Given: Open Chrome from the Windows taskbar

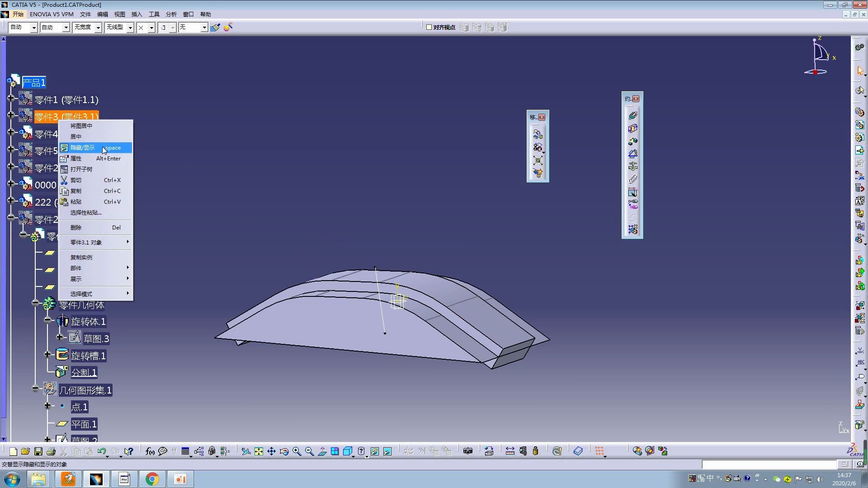Looking at the screenshot, I should [x=152, y=479].
